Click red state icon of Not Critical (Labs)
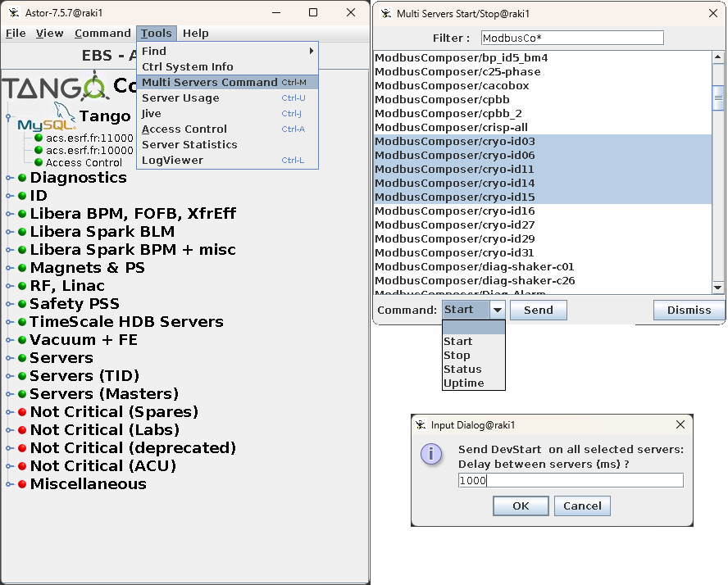This screenshot has width=728, height=585. click(22, 430)
